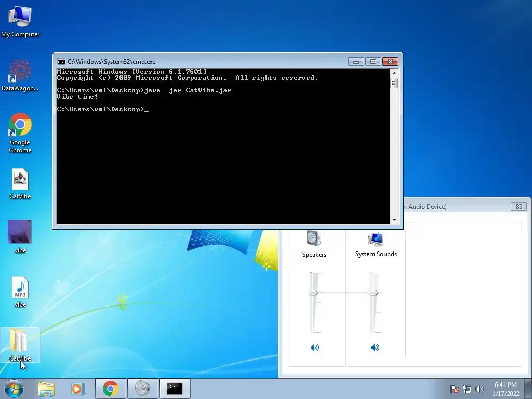The image size is (532, 399).
Task: Switch to cmd.exe in the taskbar
Action: [175, 389]
